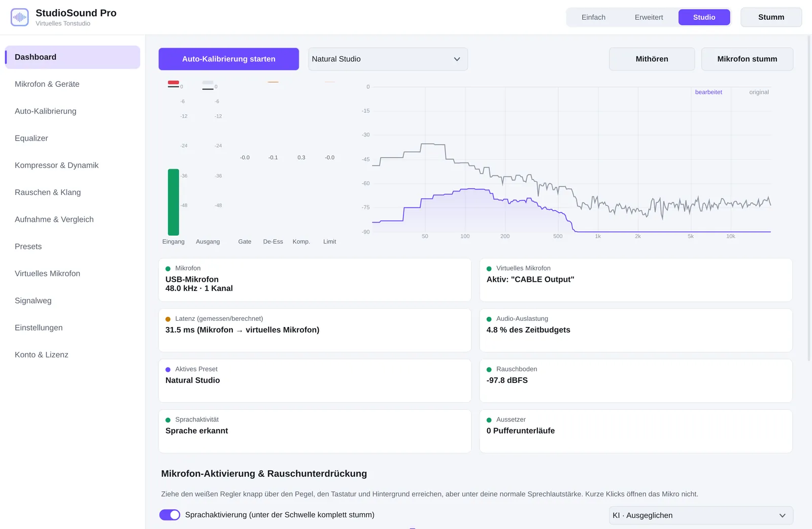Screen dimensions: 812x529
Task: Click the De-Ess meter label
Action: point(273,242)
